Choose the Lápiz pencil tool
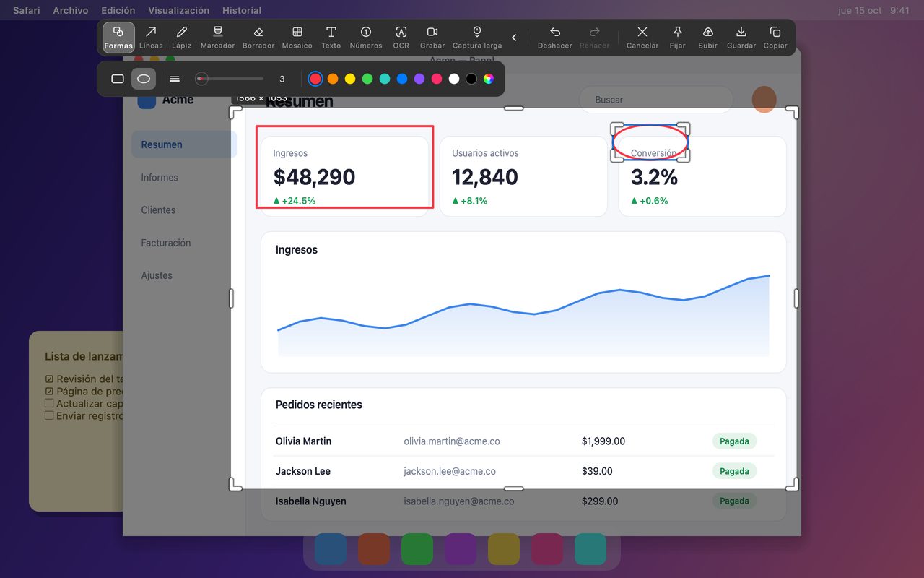The height and width of the screenshot is (578, 924). pos(182,38)
